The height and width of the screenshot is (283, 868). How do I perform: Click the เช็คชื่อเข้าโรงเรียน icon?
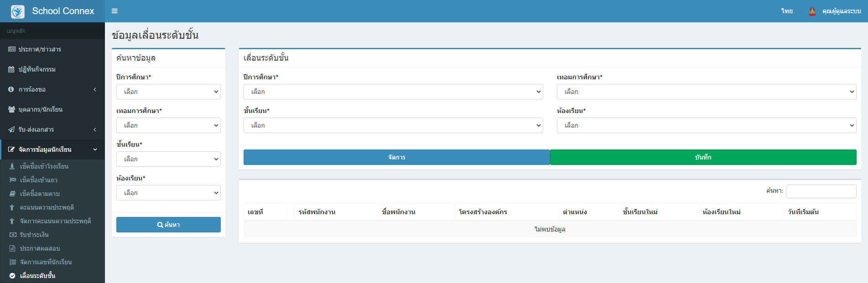coord(12,166)
